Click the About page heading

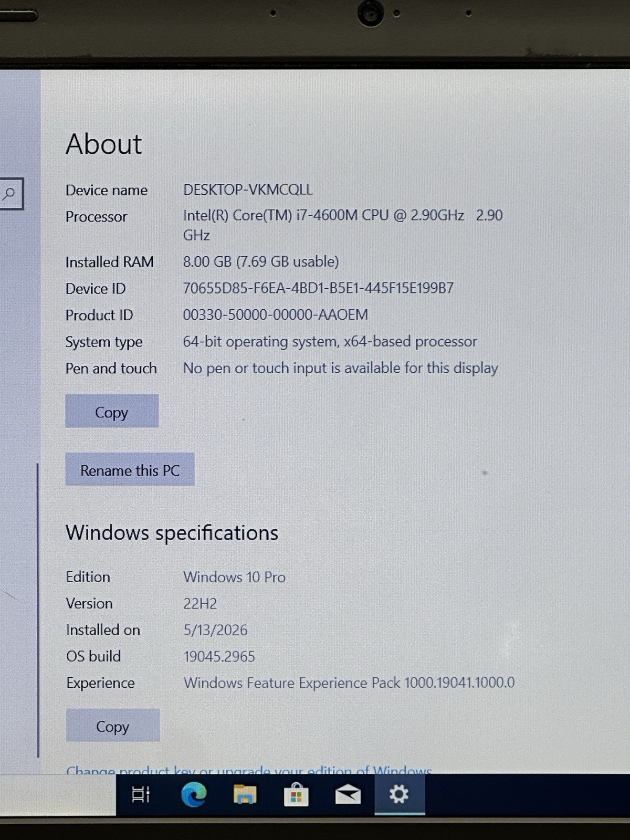103,143
